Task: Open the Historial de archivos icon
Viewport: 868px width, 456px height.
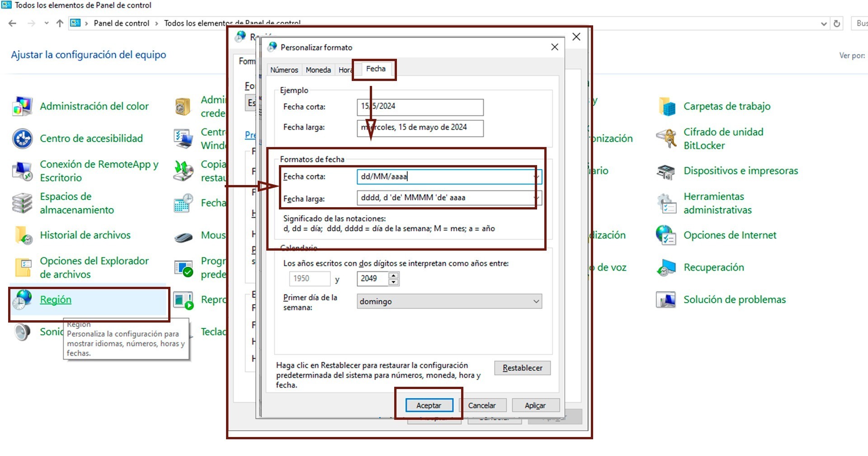Action: [x=22, y=235]
